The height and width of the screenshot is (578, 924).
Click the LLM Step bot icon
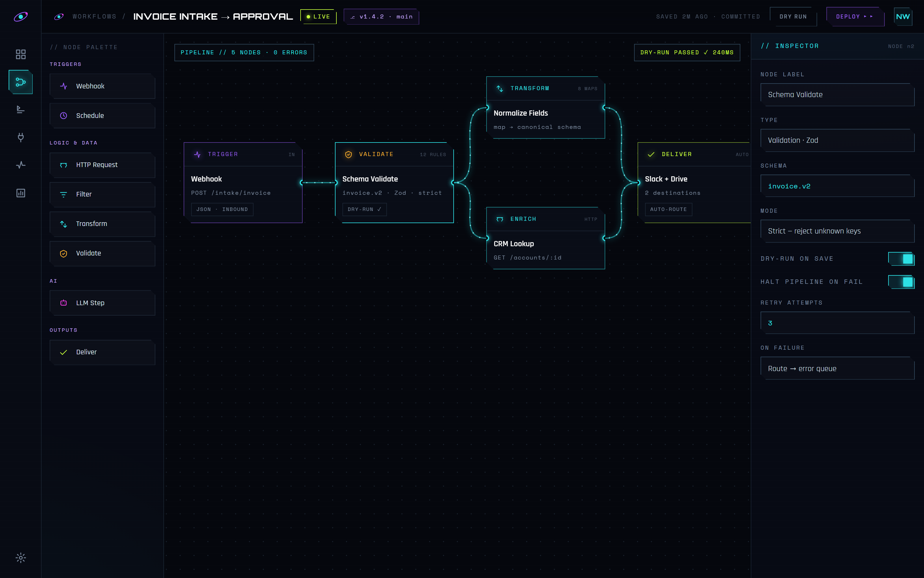(64, 303)
